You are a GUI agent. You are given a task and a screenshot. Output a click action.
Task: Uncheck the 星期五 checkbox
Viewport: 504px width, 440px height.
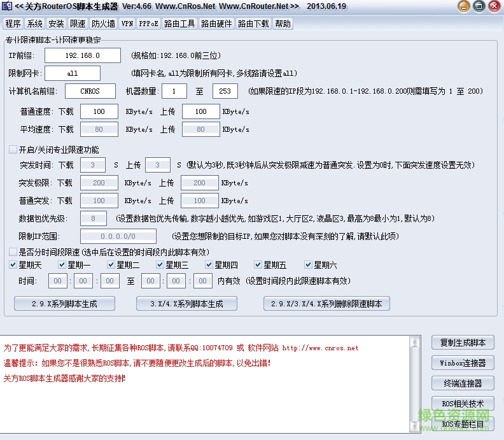click(x=258, y=265)
